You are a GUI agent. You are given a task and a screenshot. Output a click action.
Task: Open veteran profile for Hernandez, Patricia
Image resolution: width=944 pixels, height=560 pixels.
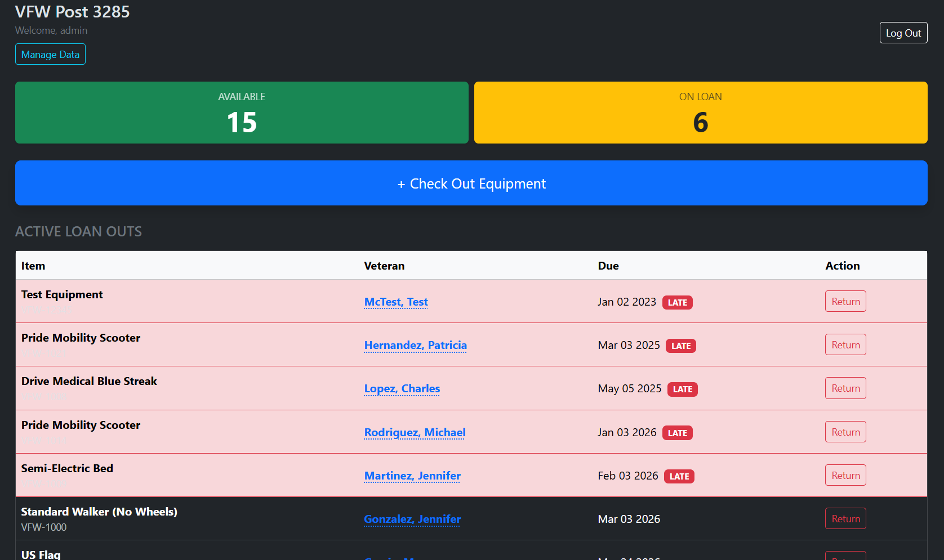(x=415, y=345)
